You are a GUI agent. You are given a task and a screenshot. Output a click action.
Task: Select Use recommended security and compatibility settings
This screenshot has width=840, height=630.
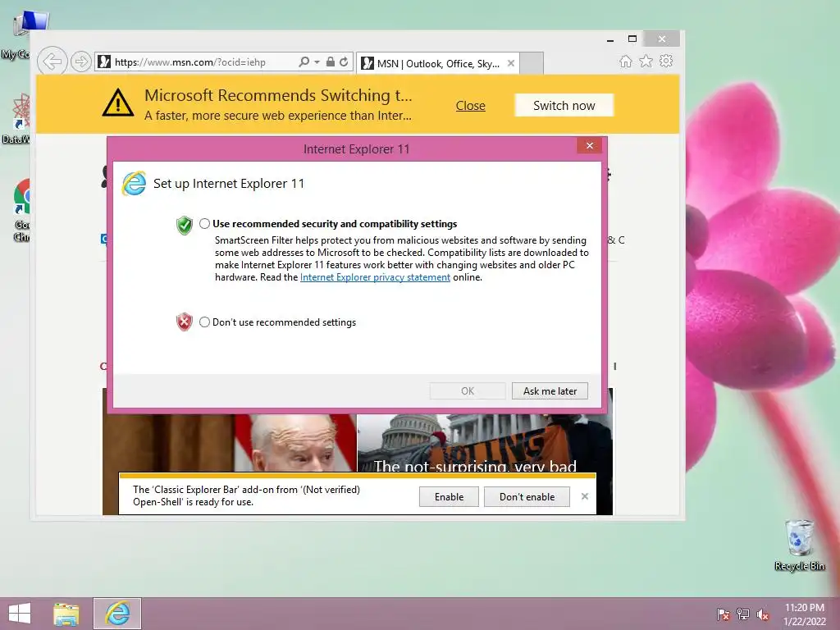pos(204,224)
